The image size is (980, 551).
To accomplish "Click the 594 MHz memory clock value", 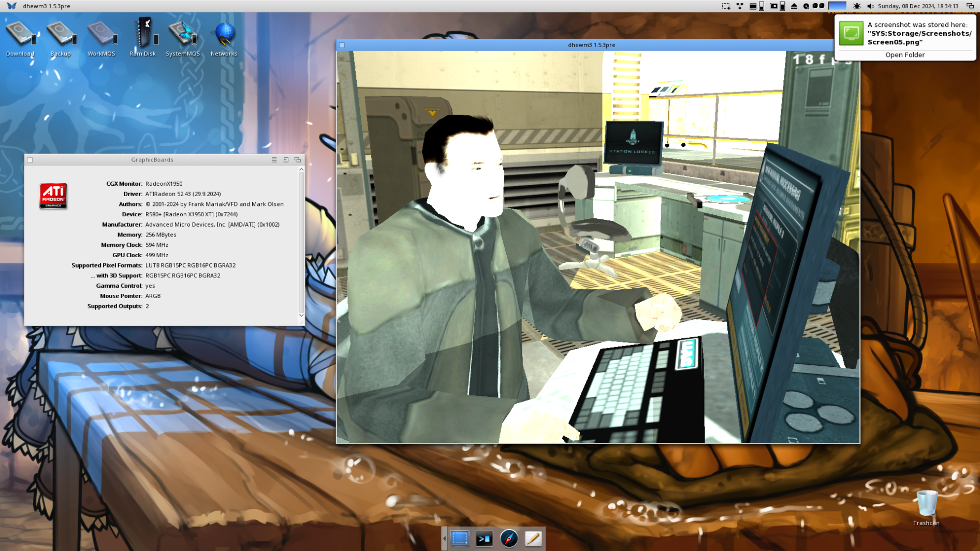I will coord(156,245).
